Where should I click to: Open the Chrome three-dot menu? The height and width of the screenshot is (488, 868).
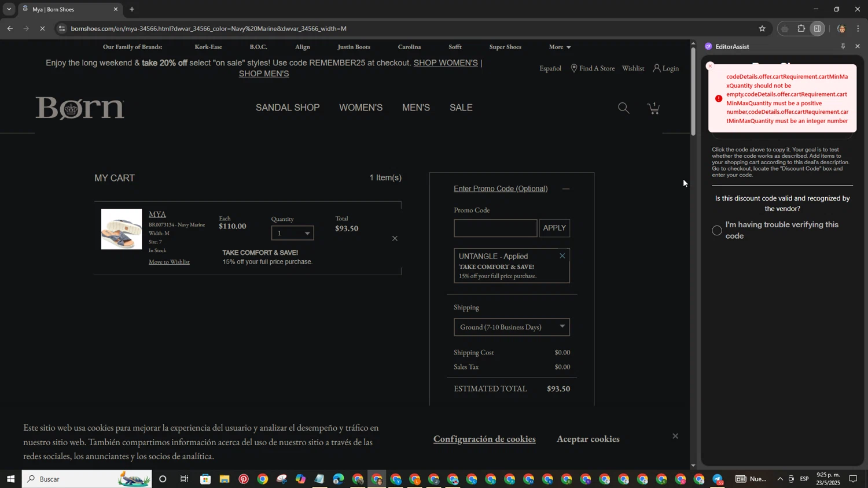point(858,28)
